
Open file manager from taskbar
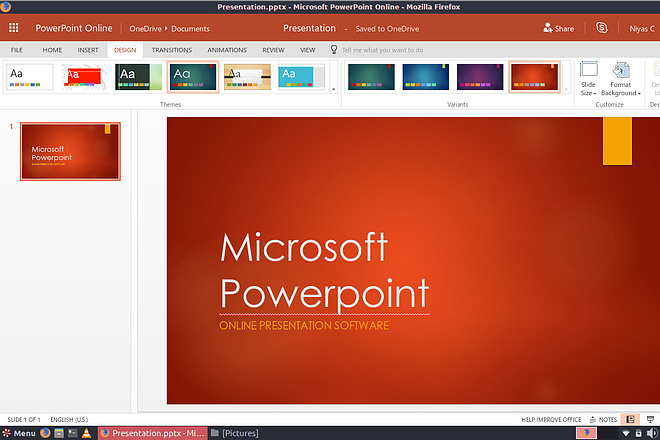(59, 433)
